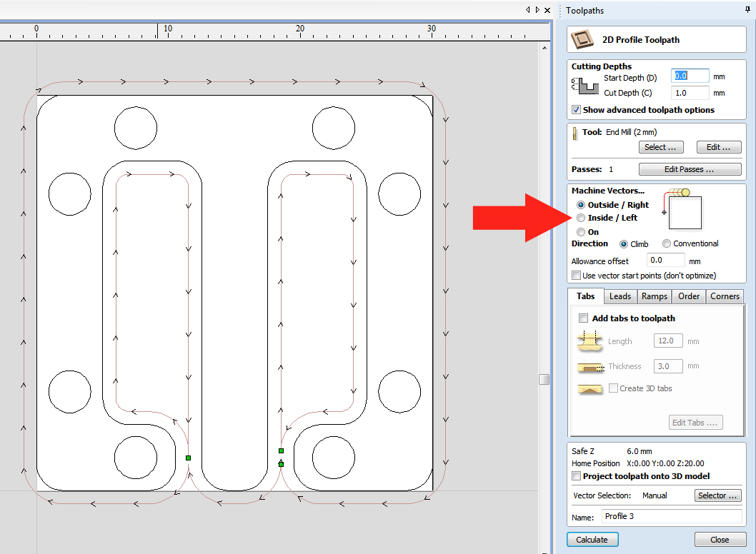
Task: Click the Cut Depth input field
Action: [x=690, y=93]
